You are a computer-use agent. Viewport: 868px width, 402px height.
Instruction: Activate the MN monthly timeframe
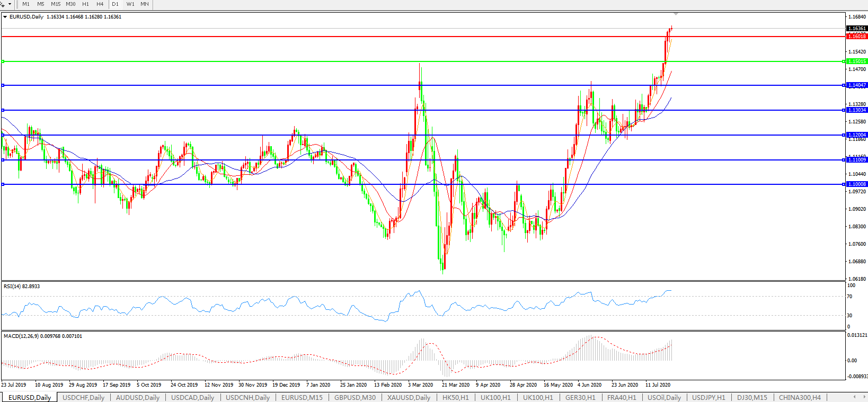[145, 4]
